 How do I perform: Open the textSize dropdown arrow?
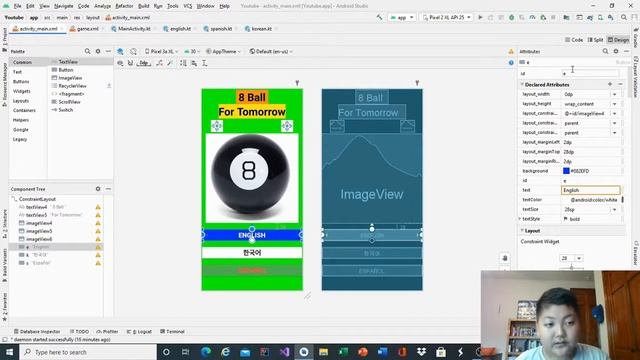614,209
